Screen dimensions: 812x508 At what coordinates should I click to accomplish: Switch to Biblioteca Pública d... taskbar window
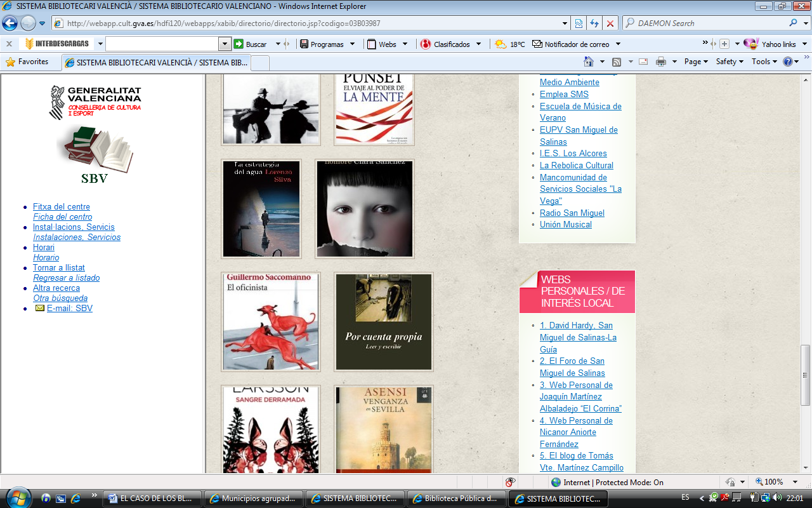(457, 498)
